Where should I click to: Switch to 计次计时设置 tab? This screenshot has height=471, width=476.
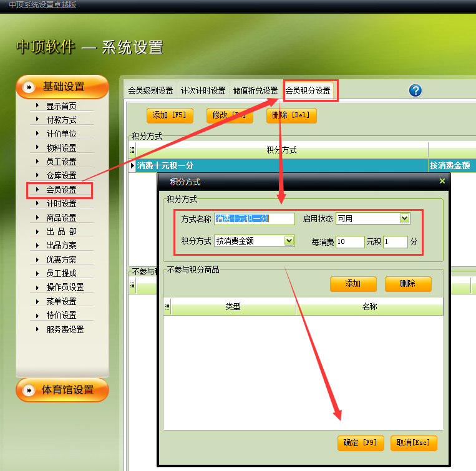203,90
